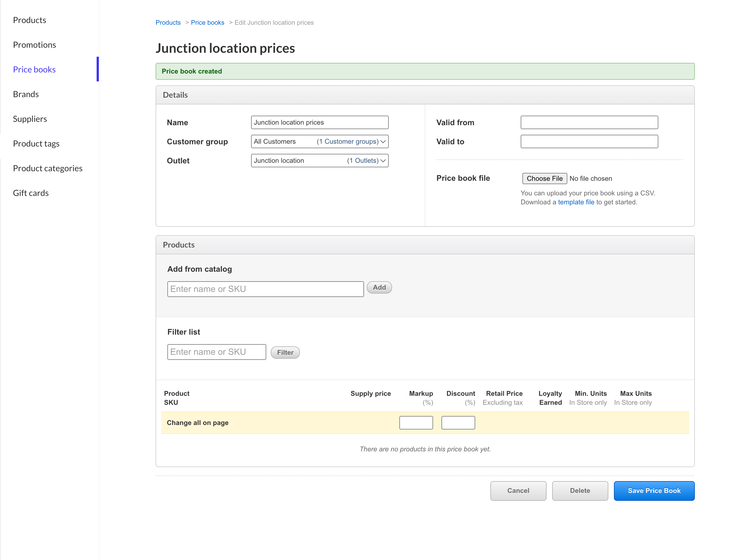Click the Supply price column header
The height and width of the screenshot is (560, 751).
370,394
